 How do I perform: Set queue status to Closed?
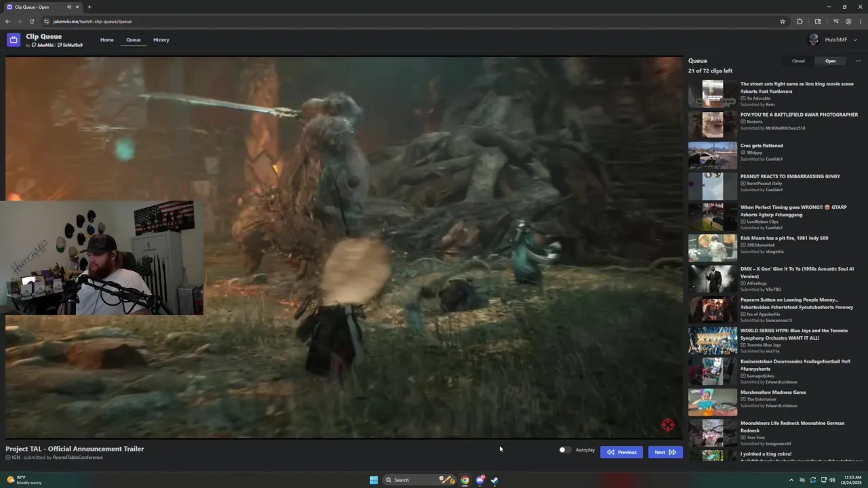798,61
